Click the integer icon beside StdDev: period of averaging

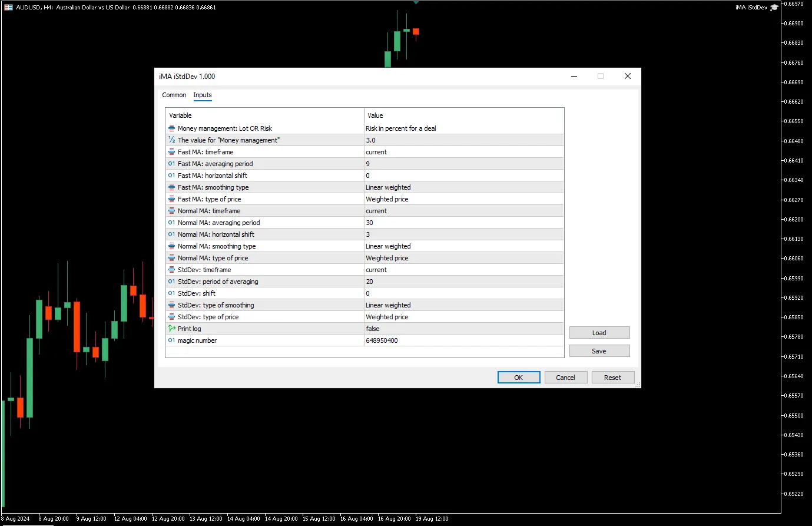[x=171, y=282]
